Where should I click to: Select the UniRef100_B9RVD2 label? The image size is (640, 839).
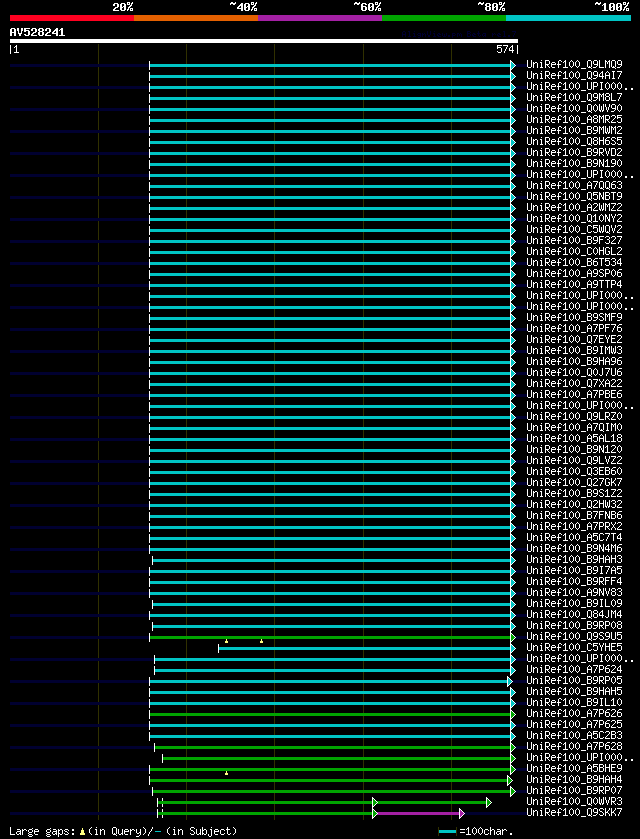coord(574,152)
